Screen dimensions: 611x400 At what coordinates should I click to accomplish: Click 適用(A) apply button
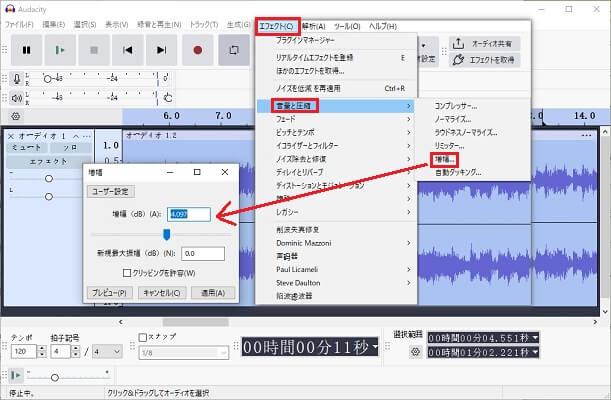213,293
